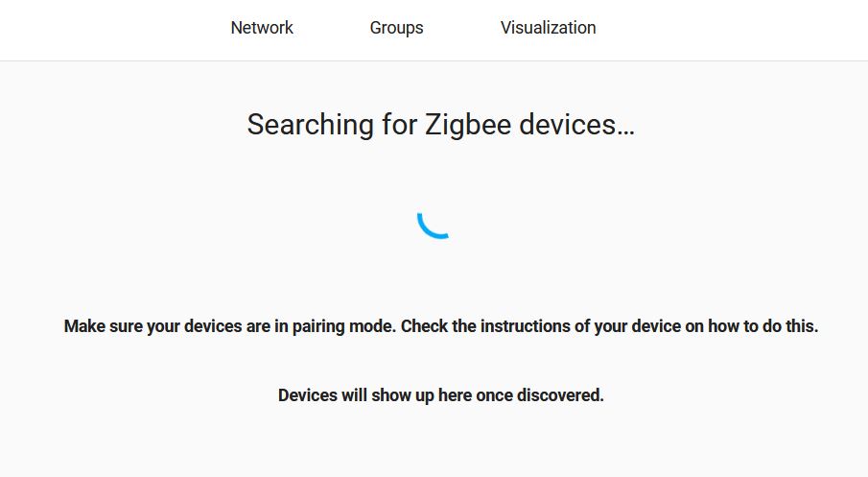Click the pairing mode instruction sentence
Screen dimensions: 868x477
pos(440,326)
